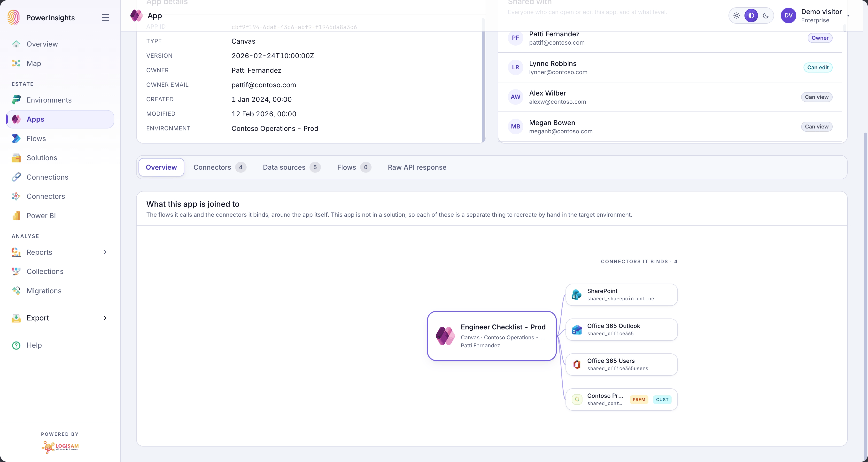Switch to the Data sources tab

(291, 167)
